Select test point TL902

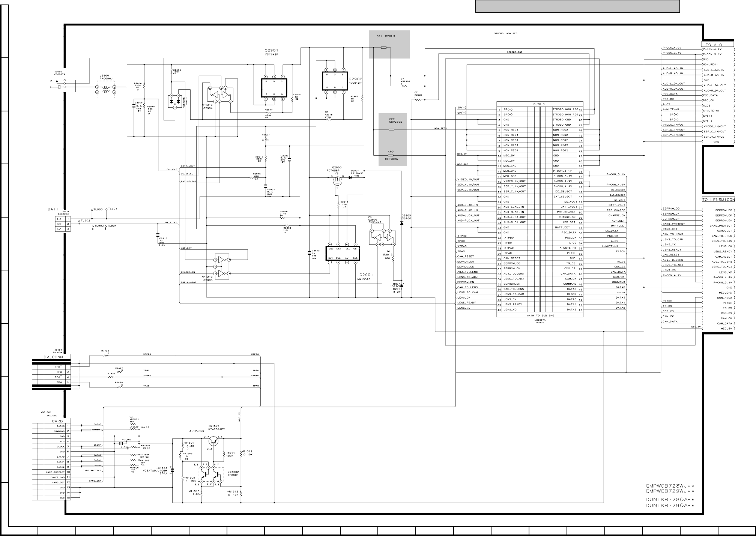click(x=84, y=221)
